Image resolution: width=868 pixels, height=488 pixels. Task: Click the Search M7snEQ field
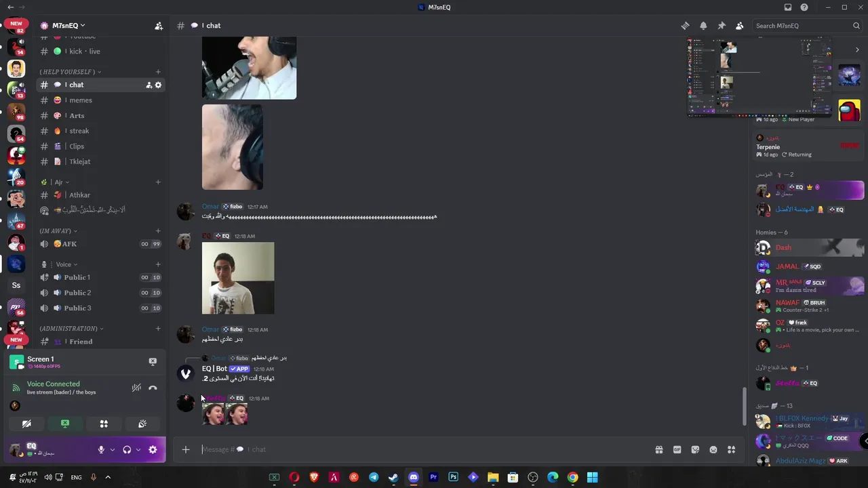click(x=807, y=26)
